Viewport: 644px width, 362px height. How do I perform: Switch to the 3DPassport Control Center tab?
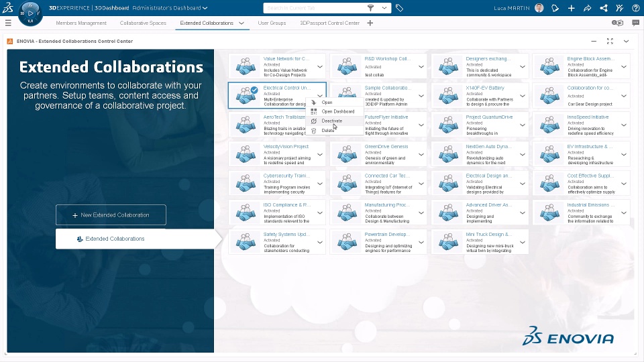(330, 23)
